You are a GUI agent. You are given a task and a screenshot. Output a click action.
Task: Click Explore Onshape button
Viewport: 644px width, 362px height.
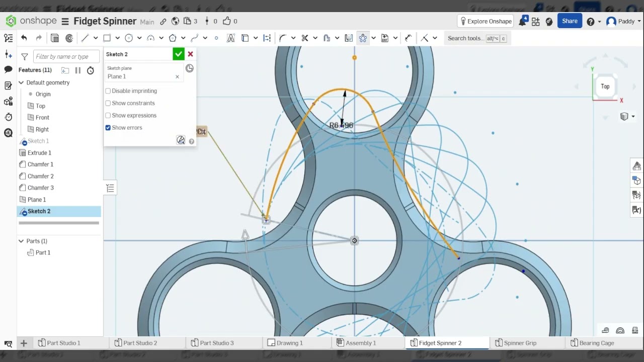486,21
